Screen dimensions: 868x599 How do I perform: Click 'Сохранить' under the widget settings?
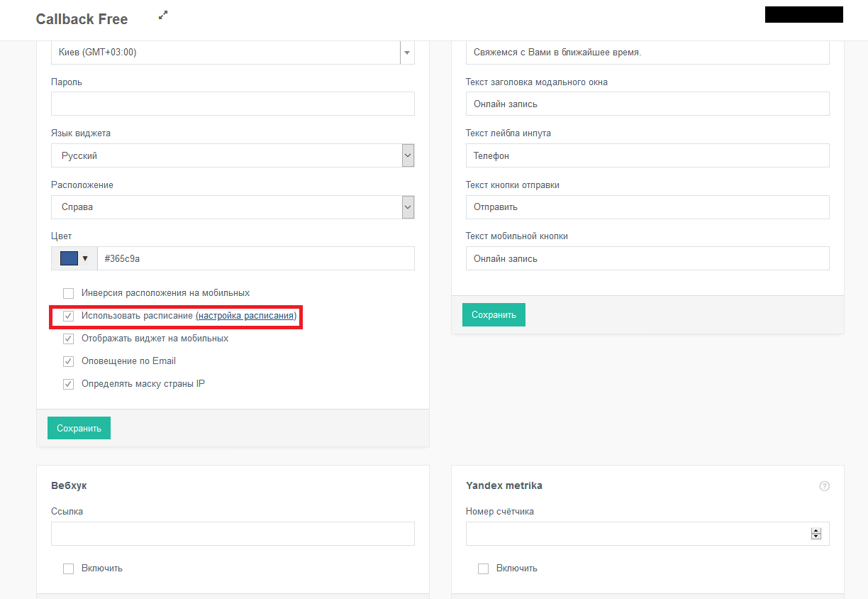click(79, 428)
